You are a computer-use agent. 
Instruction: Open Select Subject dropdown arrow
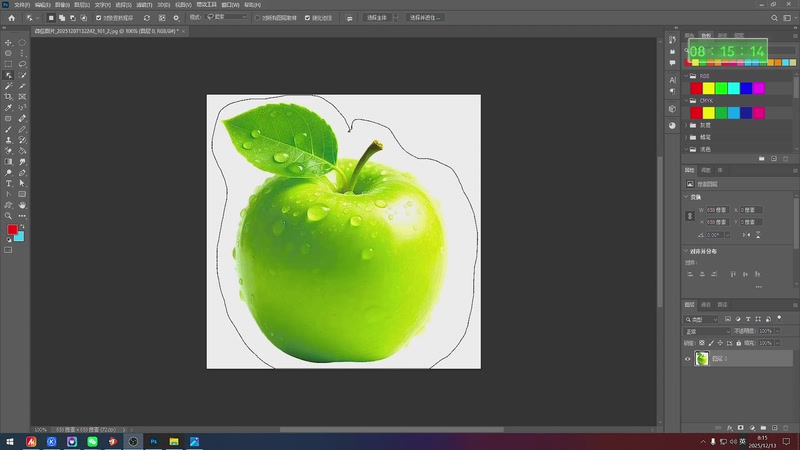click(x=395, y=18)
